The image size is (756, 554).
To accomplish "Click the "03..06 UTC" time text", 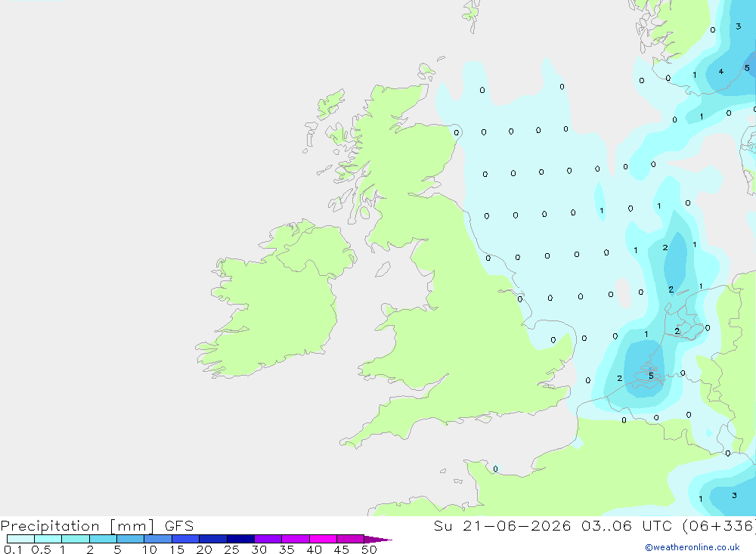I will 627,526.
